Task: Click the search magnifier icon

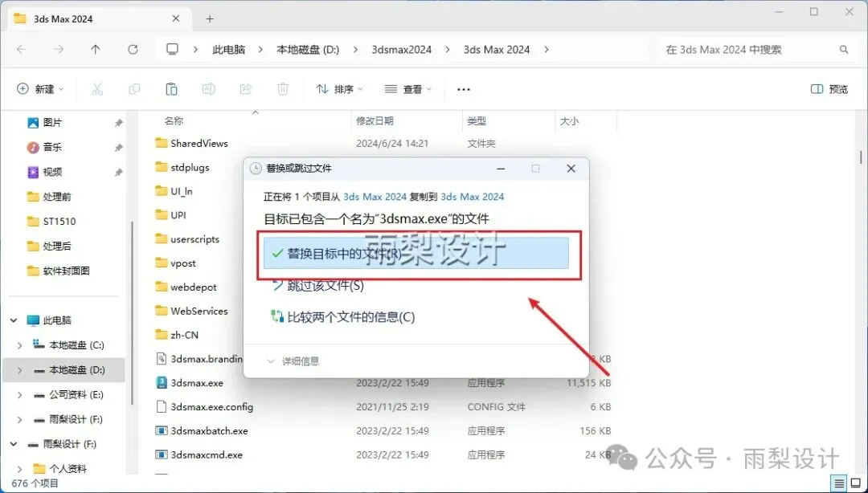Action: click(844, 49)
